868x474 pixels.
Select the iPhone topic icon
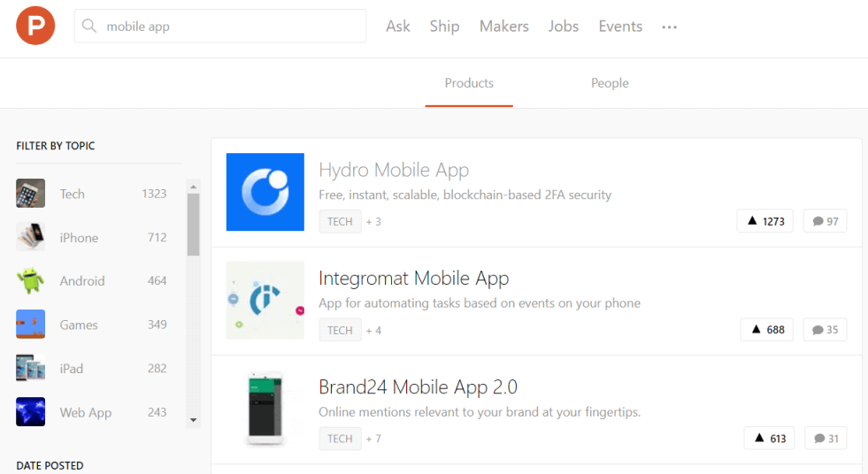click(30, 237)
